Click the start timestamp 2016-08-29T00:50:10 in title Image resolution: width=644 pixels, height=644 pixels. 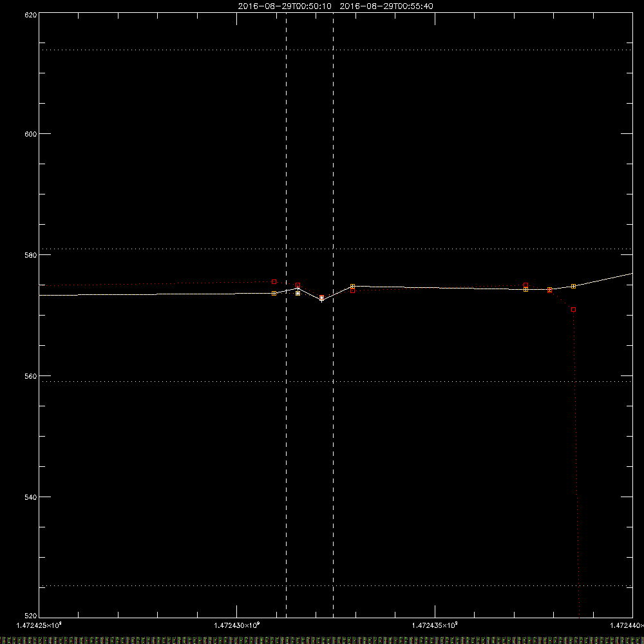pos(285,6)
